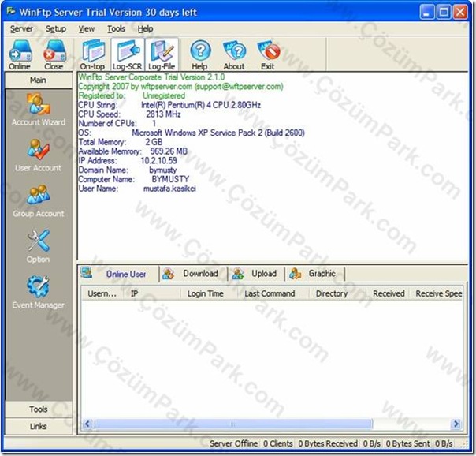Click the CPU Speed 2813 MHz line
Screen dimensions: 476x456
point(129,114)
